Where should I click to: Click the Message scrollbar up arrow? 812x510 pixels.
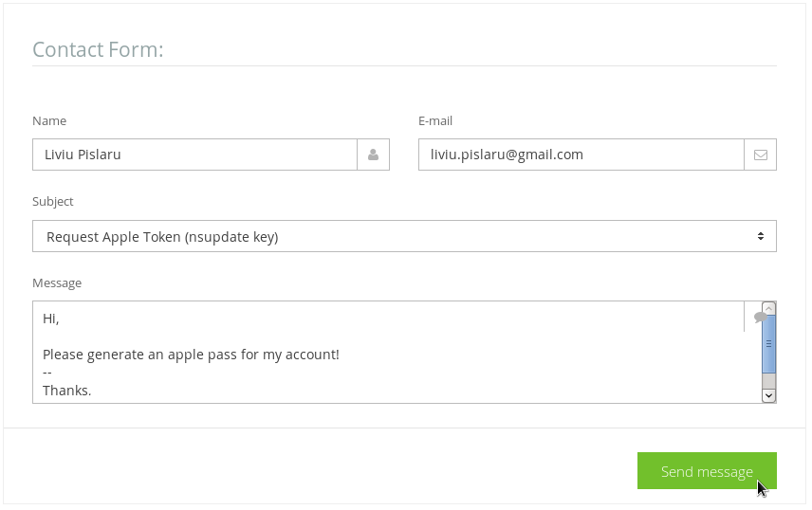[x=768, y=309]
